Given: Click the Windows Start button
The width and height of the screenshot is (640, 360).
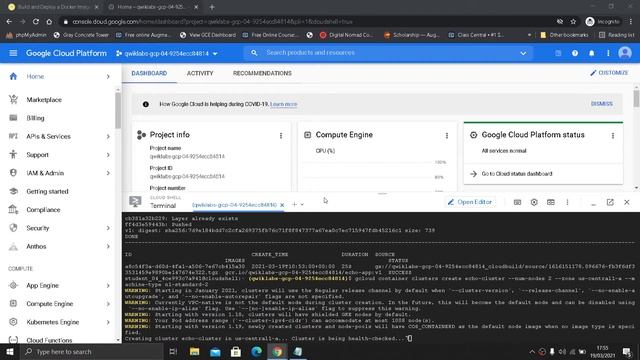Looking at the screenshot, I should pyautogui.click(x=10, y=351).
